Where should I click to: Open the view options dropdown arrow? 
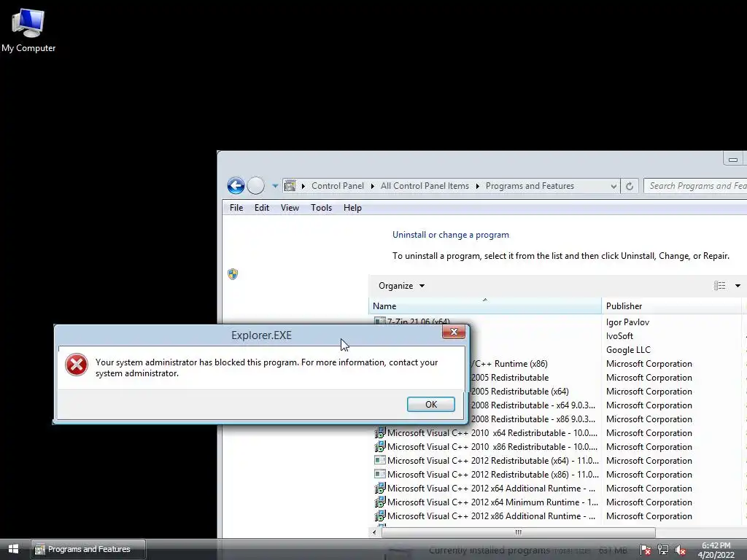[x=738, y=286]
